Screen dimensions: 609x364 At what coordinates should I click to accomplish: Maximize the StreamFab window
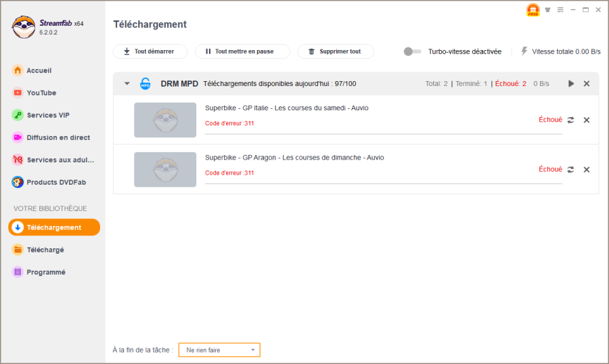pyautogui.click(x=585, y=9)
